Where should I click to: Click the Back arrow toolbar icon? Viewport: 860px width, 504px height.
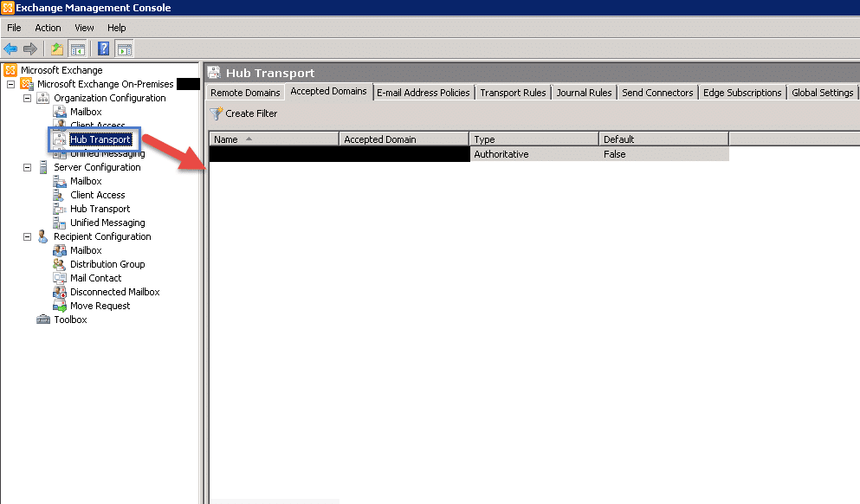pos(10,49)
